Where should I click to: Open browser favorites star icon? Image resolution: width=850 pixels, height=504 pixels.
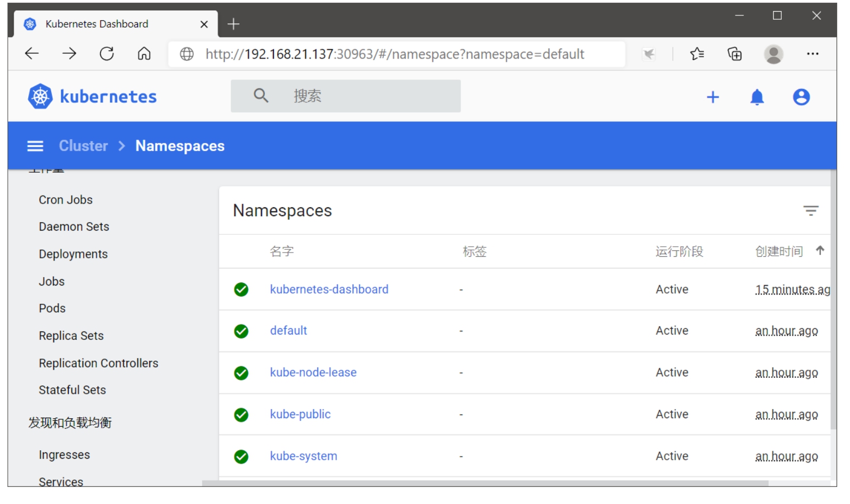tap(697, 54)
